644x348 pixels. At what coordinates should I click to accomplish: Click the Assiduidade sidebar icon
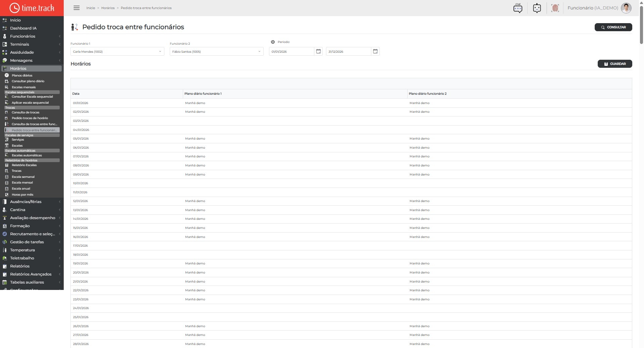click(5, 52)
